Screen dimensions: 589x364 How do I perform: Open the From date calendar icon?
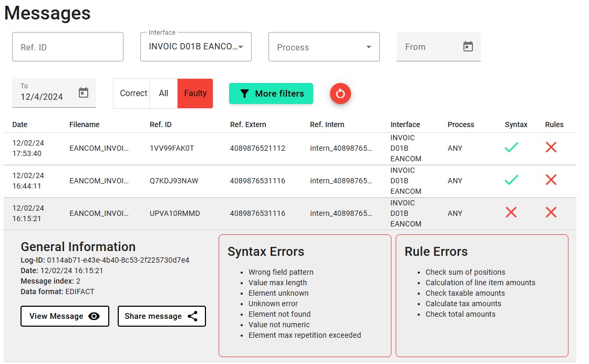click(x=468, y=47)
